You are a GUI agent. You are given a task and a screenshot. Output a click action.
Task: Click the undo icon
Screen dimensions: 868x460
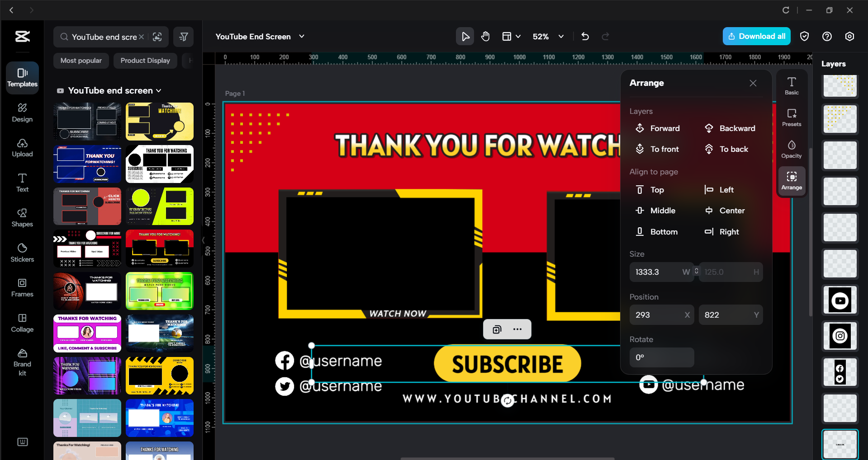(x=584, y=36)
